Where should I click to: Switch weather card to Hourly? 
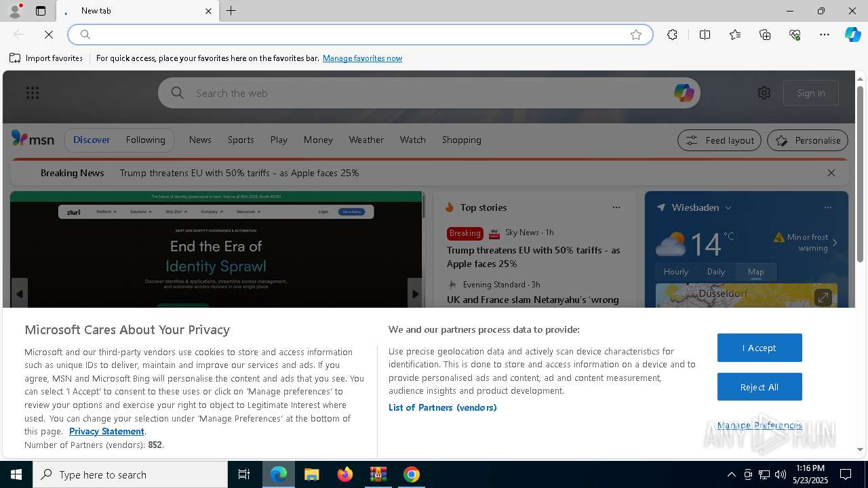pos(676,271)
